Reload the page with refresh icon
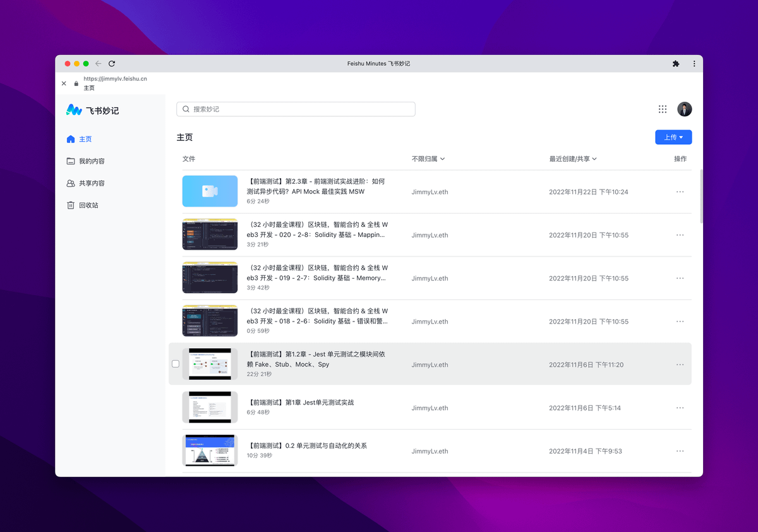This screenshot has width=758, height=532. point(112,64)
